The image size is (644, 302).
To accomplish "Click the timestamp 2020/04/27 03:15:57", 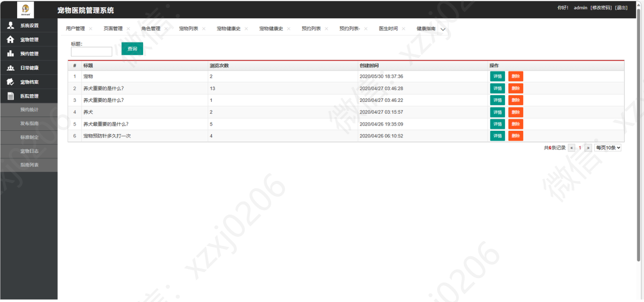I will [381, 112].
